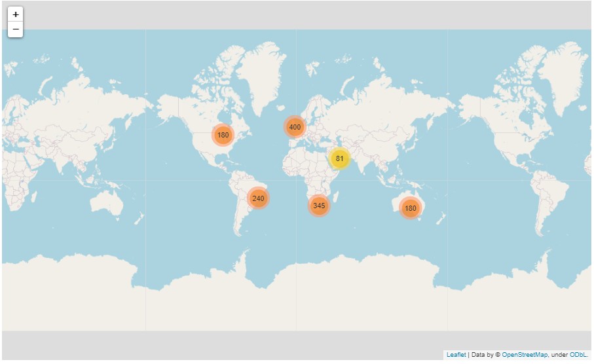This screenshot has width=594, height=364.
Task: Follow the OpenStreetMap link
Action: (525, 355)
